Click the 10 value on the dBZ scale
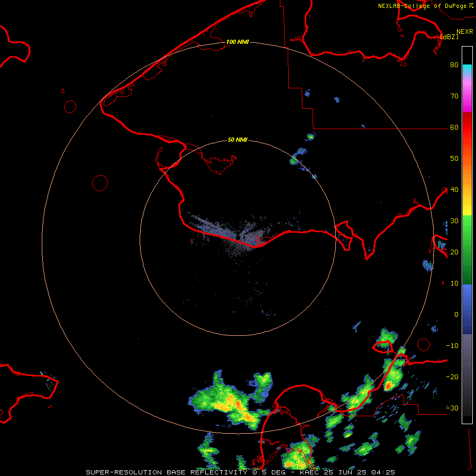The image size is (476, 476). 454,283
